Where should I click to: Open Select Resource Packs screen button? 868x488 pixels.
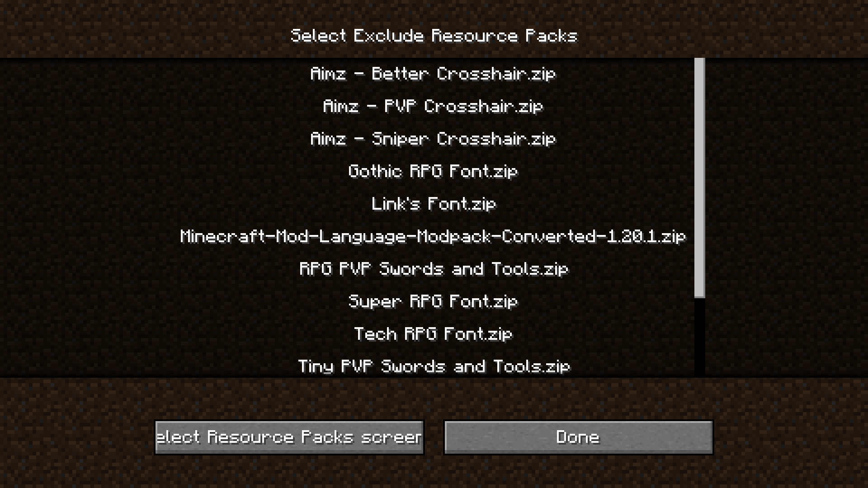pos(289,437)
